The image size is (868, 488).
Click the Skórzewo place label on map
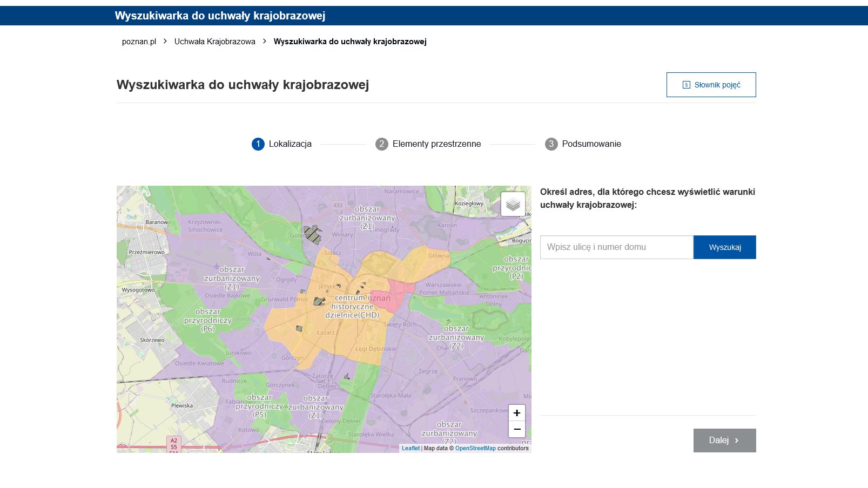(152, 340)
